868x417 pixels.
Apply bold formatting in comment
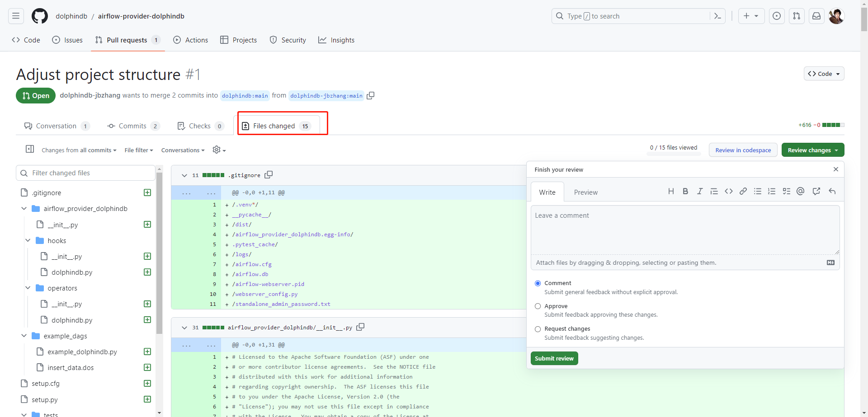pyautogui.click(x=685, y=192)
